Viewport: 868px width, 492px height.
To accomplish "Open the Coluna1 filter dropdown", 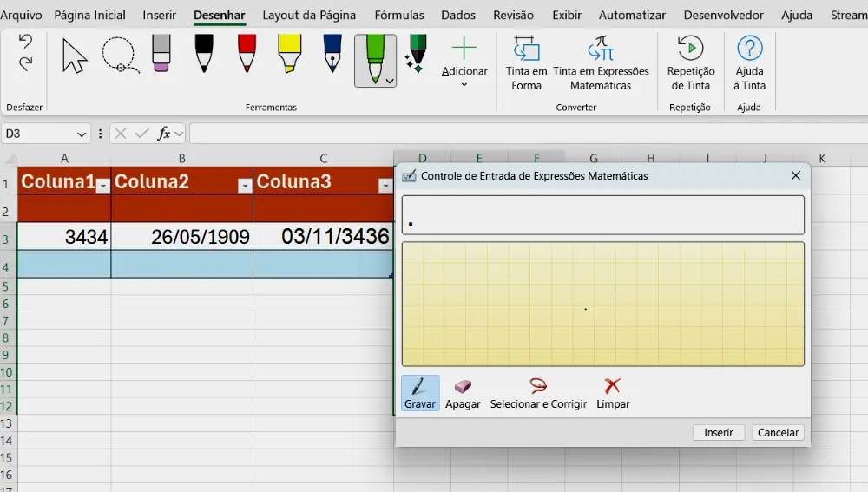I will (102, 186).
